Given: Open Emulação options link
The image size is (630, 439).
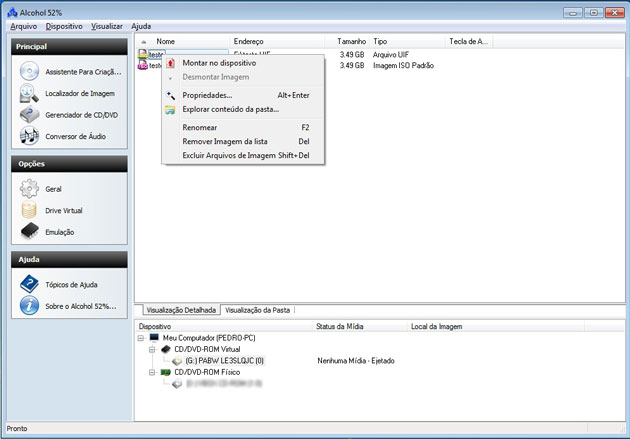Looking at the screenshot, I should click(59, 232).
